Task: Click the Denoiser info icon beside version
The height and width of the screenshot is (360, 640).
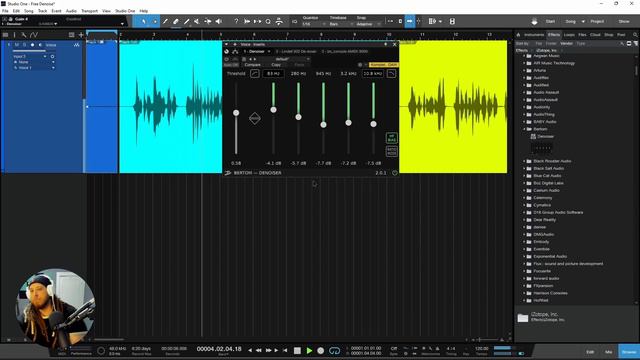Action: [394, 173]
